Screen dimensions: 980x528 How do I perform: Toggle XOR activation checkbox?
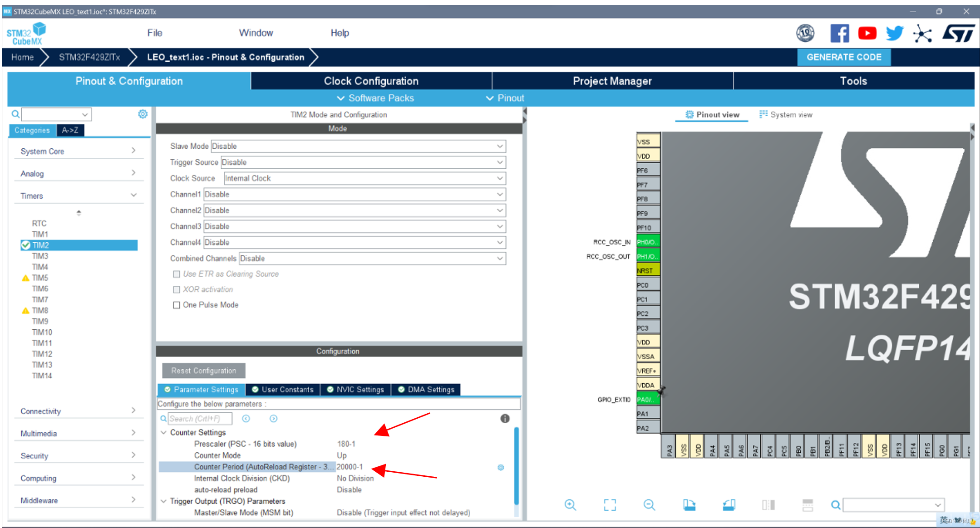[177, 289]
